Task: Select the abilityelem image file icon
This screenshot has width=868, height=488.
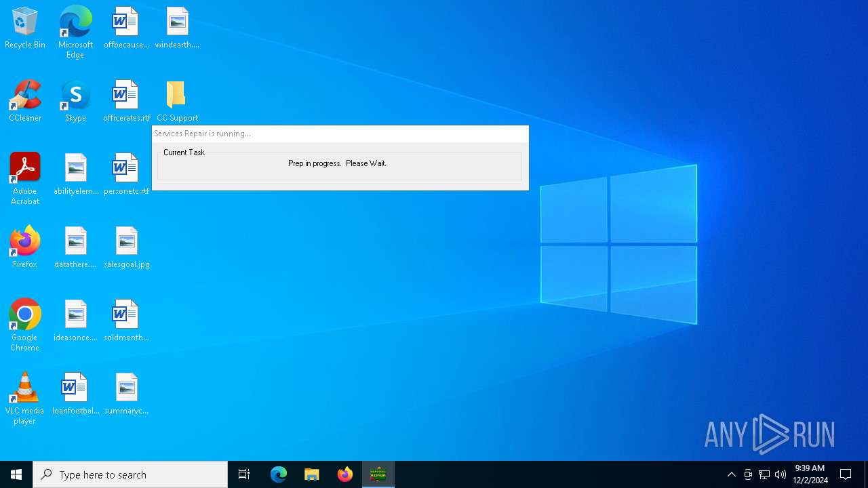Action: 76,174
